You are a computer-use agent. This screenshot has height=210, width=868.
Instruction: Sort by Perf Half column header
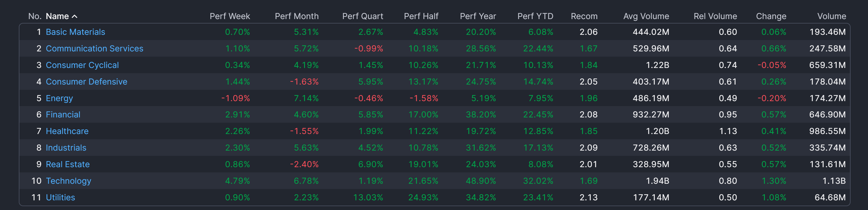(421, 16)
